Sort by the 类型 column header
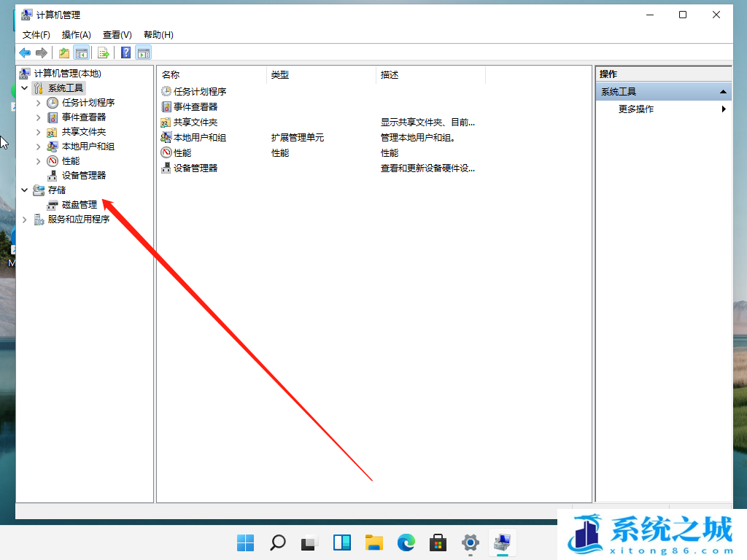The image size is (747, 560). coord(321,75)
